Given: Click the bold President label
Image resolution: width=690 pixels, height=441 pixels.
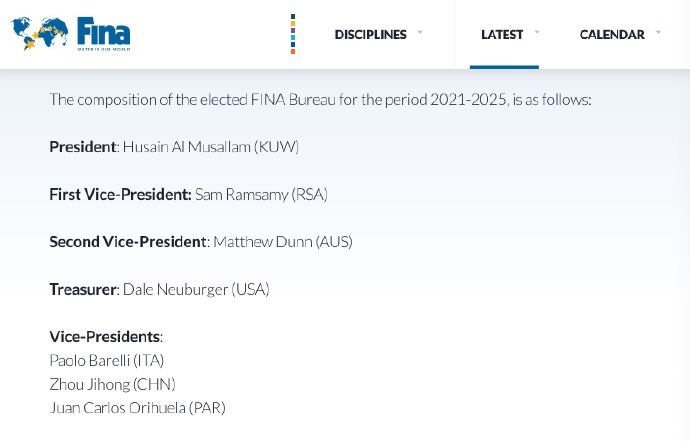Looking at the screenshot, I should click(83, 147).
